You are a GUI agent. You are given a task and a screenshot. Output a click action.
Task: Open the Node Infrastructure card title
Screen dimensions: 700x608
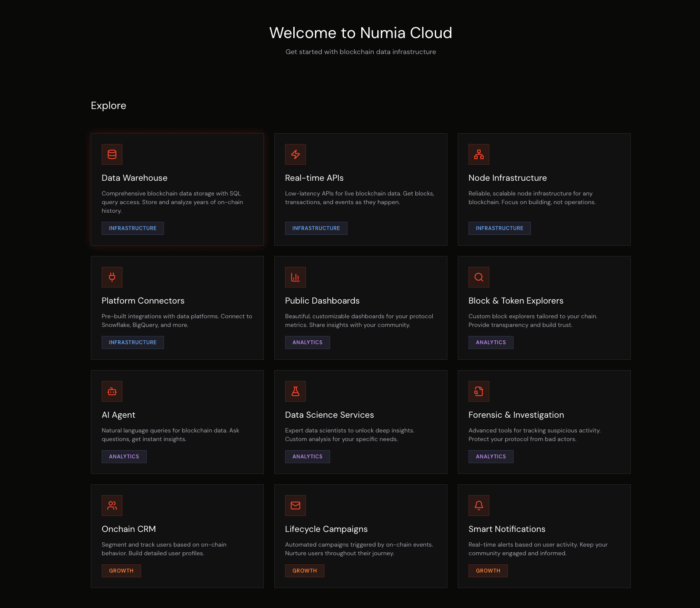(507, 178)
